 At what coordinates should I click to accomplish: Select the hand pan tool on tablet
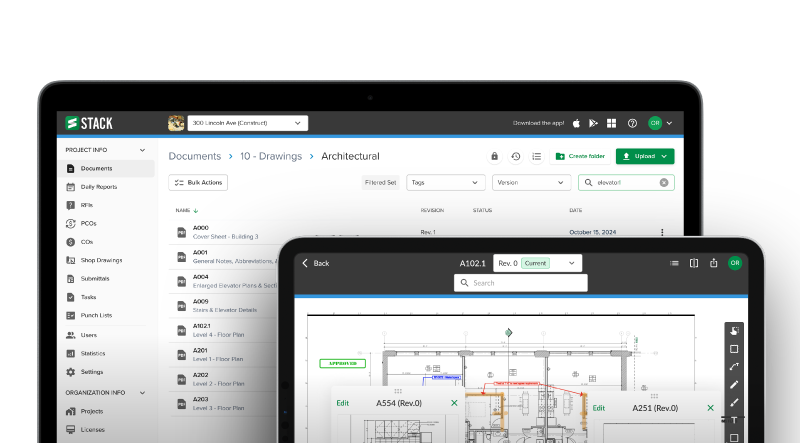click(734, 331)
